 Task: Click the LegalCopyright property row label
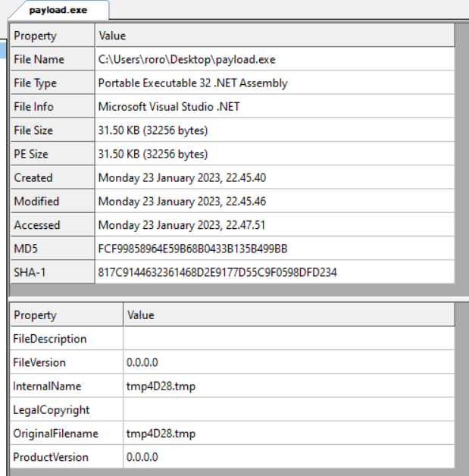(51, 410)
